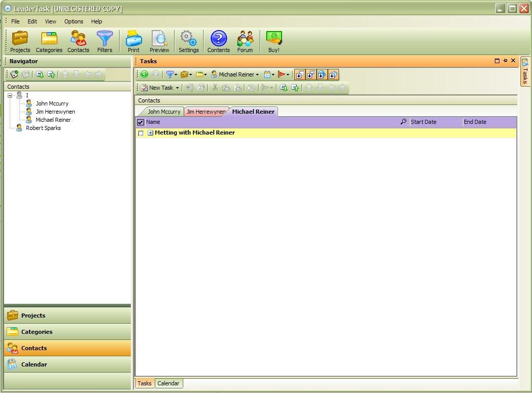Toggle second display mode button with checkmark

(311, 74)
